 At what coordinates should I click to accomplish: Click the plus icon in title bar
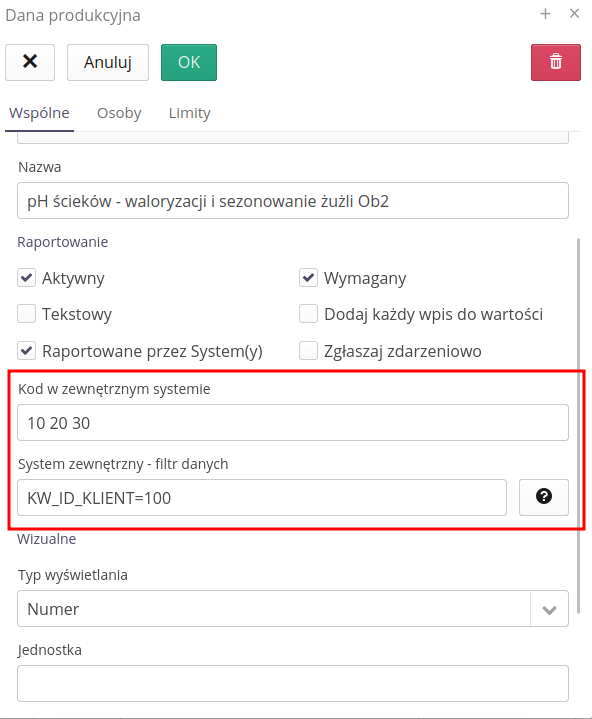tap(545, 14)
